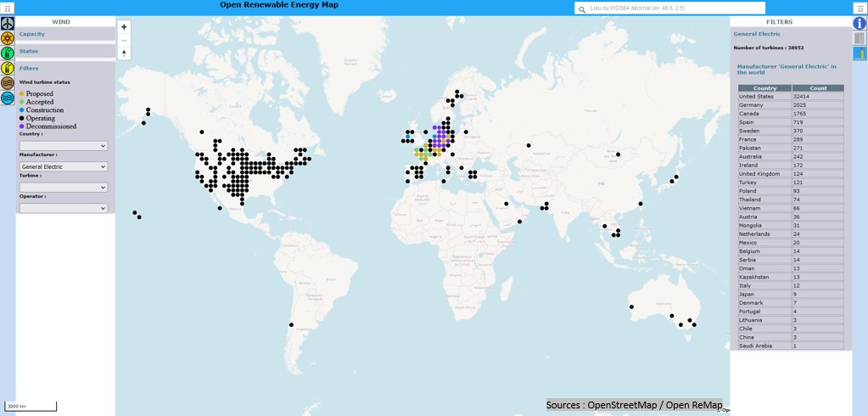Screen dimensions: 868x416
Task: Select the Mongolia table row
Action: 791,226
